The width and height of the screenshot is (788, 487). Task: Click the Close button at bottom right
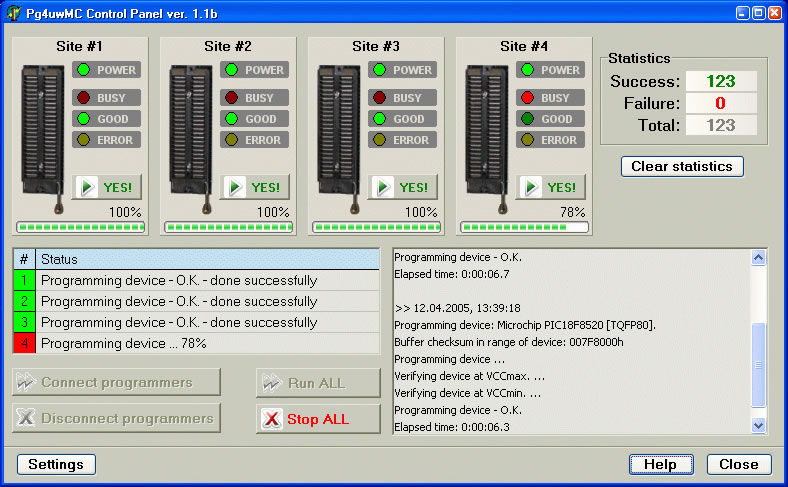click(739, 464)
